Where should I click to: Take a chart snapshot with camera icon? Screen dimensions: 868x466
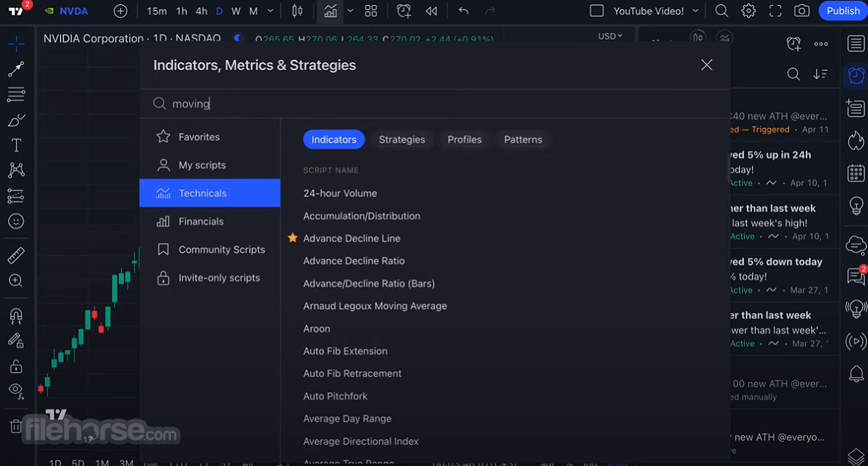point(802,11)
